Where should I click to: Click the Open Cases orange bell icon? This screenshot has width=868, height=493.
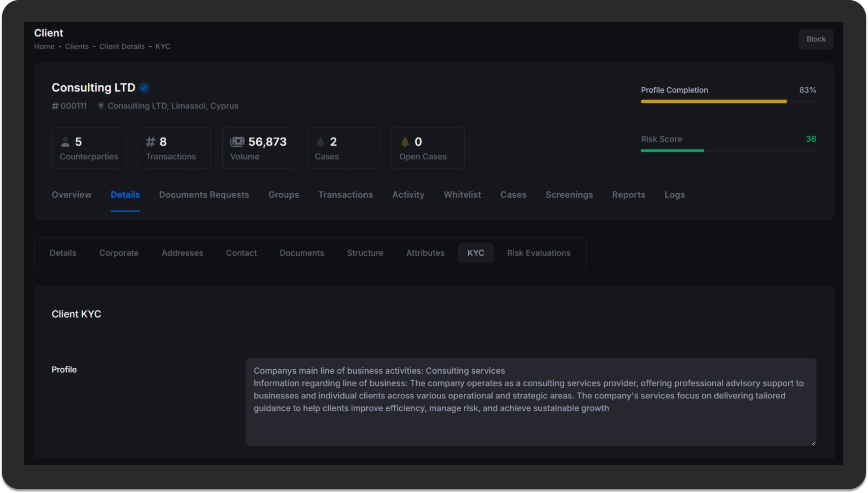pyautogui.click(x=405, y=142)
